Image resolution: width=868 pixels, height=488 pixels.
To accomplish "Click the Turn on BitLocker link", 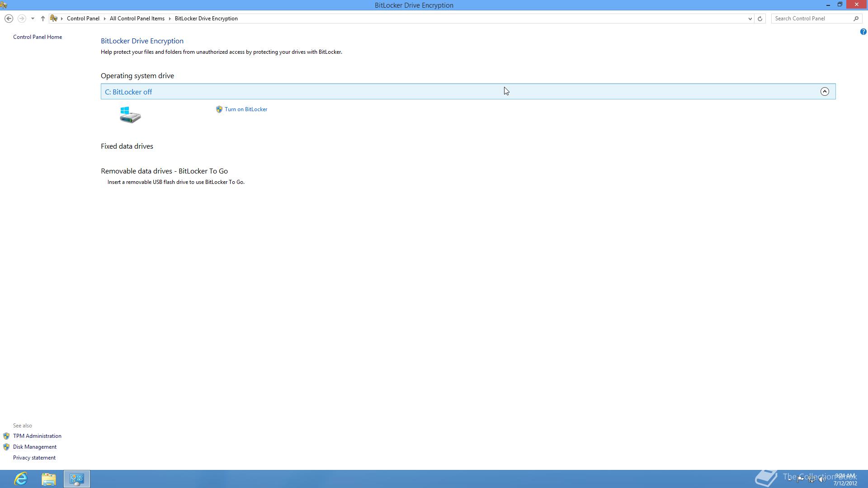I will 246,109.
